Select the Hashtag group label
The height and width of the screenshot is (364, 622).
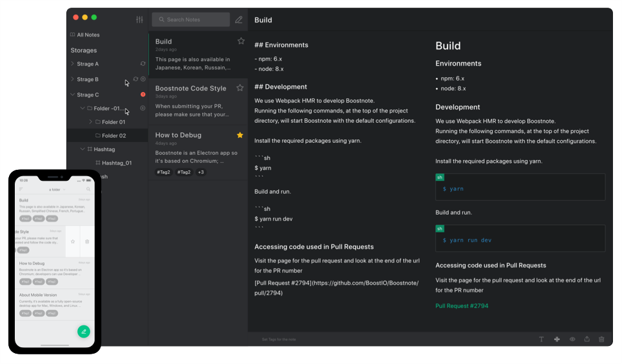point(104,149)
